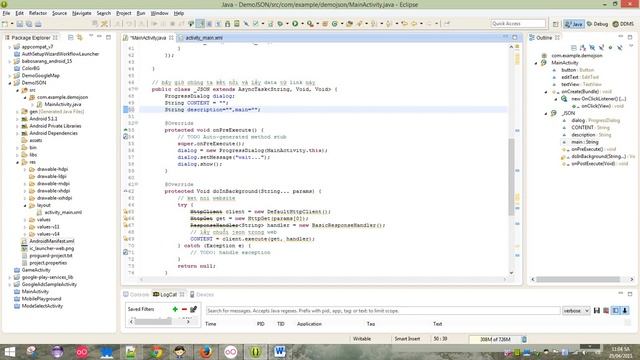This screenshot has height=360, width=640.
Task: Switch to the Debug perspective
Action: pos(598,24)
